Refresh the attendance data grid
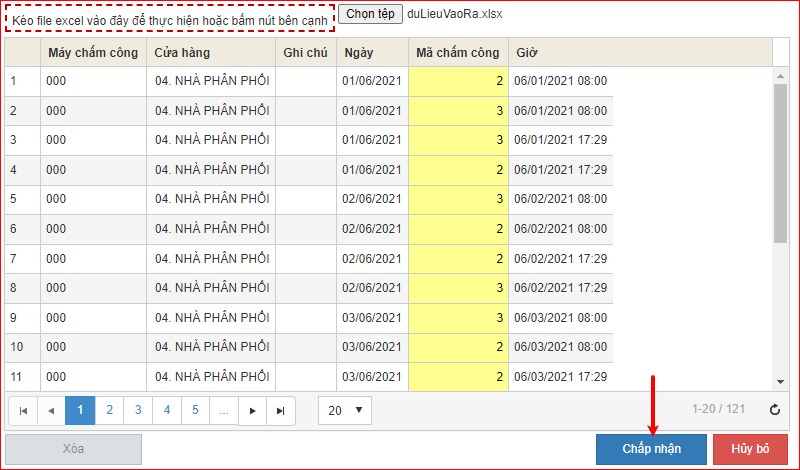This screenshot has height=470, width=800. 774,409
